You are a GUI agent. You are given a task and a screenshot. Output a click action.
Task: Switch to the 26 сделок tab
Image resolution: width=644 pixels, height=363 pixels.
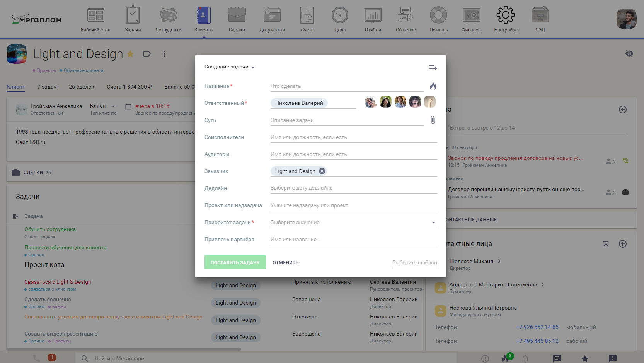82,87
